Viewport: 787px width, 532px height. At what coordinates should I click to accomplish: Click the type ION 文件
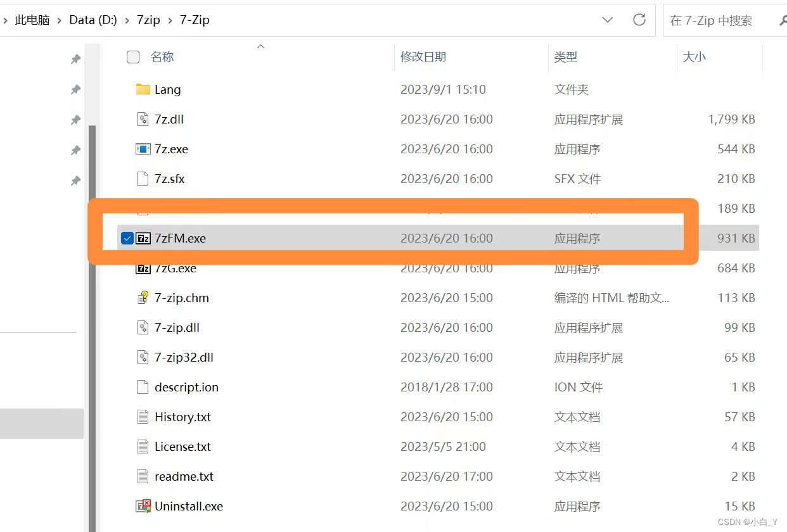click(579, 387)
